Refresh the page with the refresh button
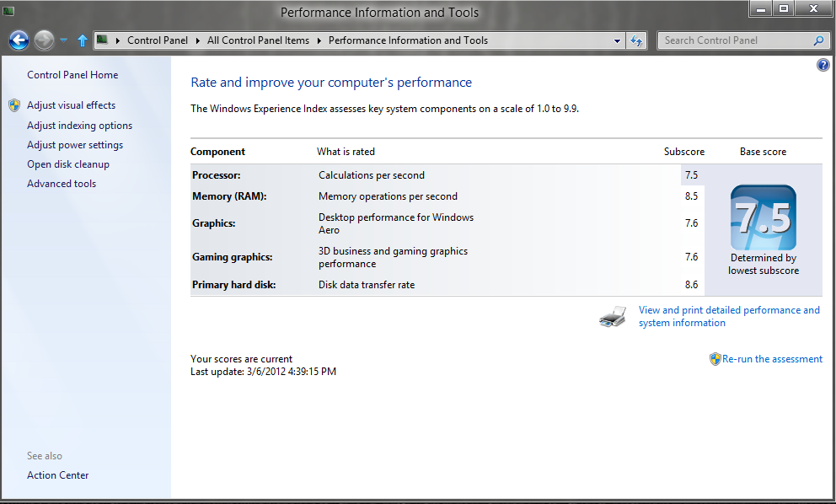This screenshot has width=836, height=504. (x=636, y=40)
